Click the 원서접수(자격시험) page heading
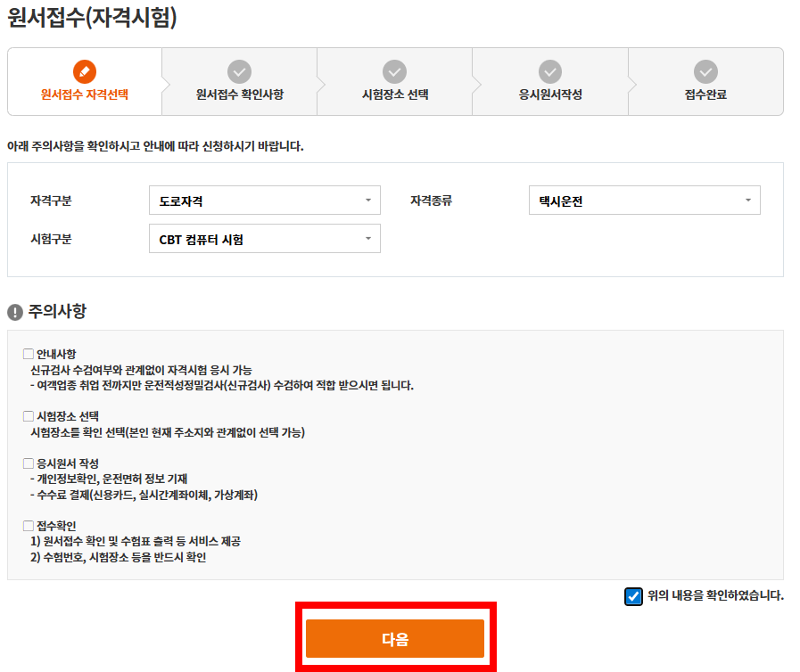800x672 pixels. pos(93,17)
